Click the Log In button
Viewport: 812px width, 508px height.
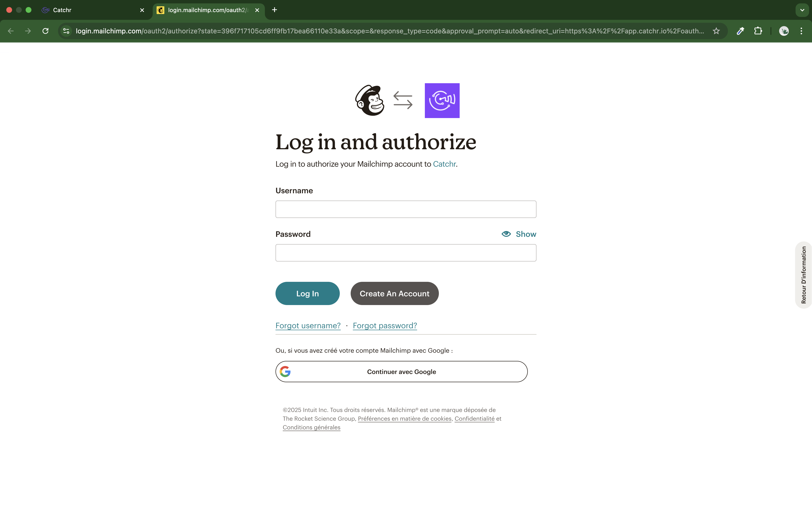click(307, 293)
